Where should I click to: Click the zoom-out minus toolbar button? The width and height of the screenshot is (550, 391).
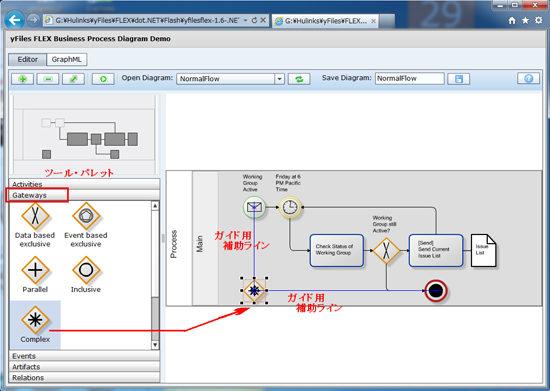(x=48, y=79)
